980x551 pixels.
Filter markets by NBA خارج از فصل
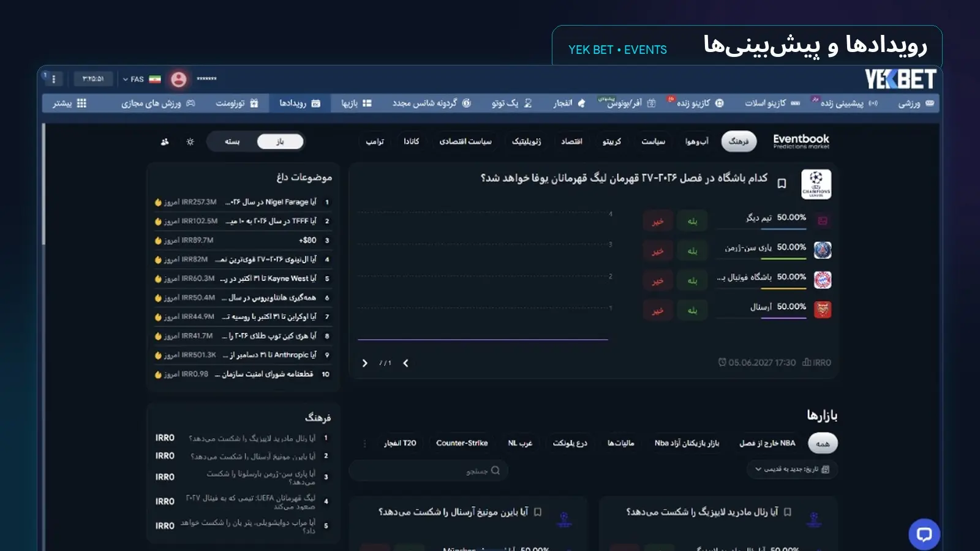point(767,443)
